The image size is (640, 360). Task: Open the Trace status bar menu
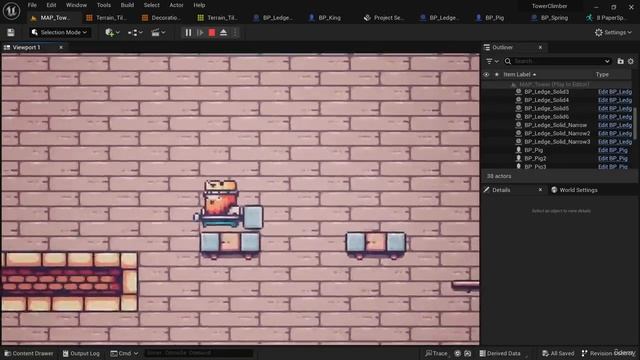(436, 353)
